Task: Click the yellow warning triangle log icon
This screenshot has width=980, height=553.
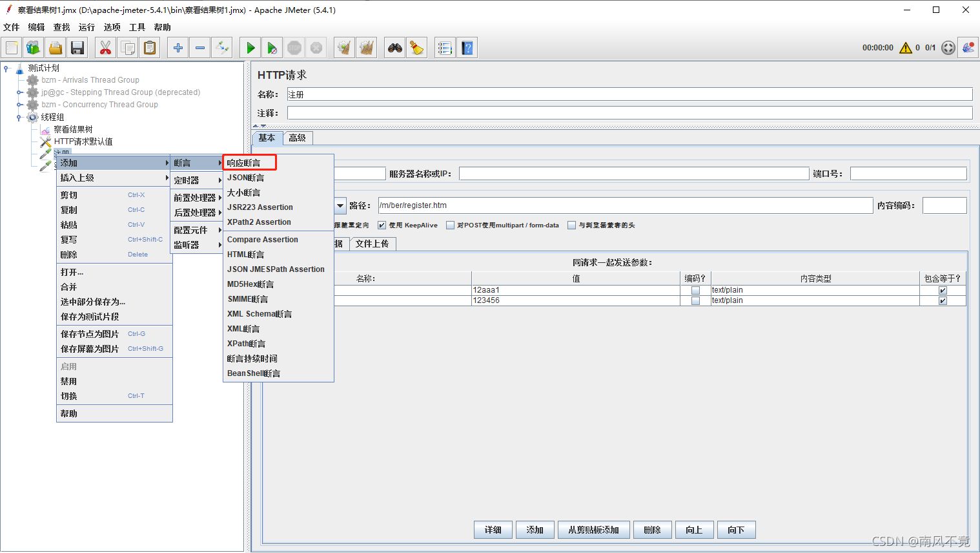Action: pyautogui.click(x=906, y=48)
